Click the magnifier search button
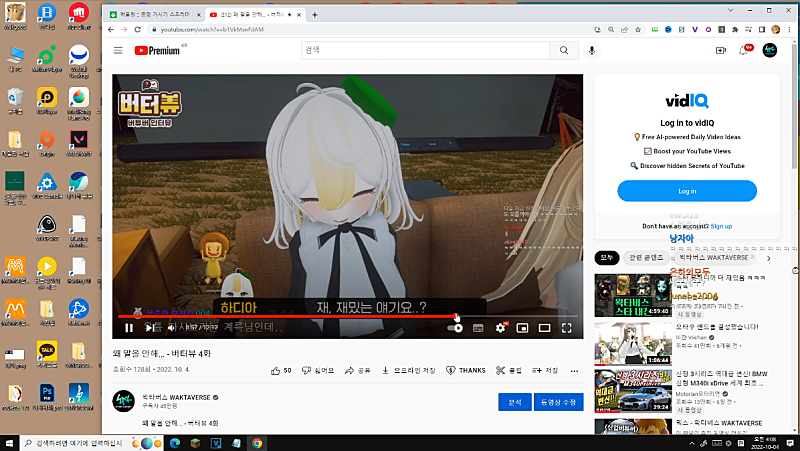800x451 pixels. [564, 51]
